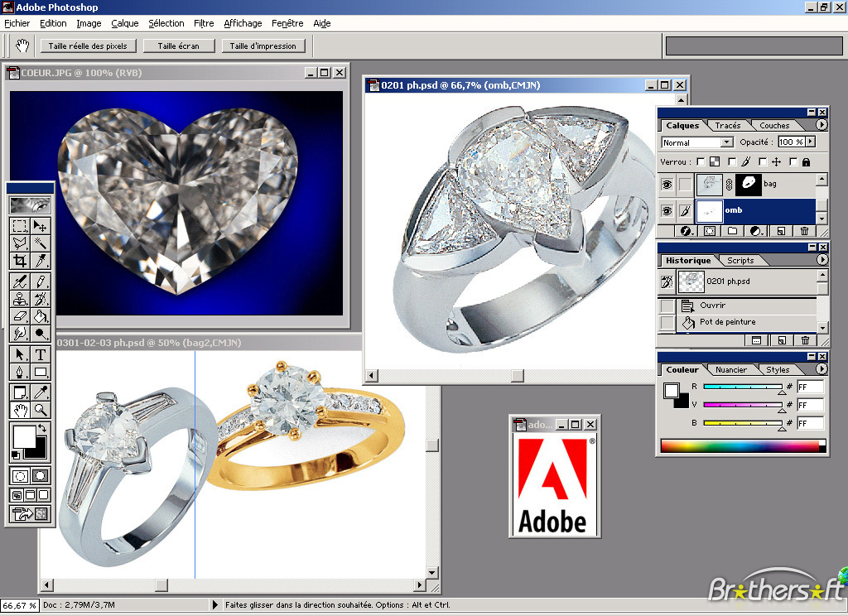The height and width of the screenshot is (616, 848).
Task: Open the Filtre menu
Action: point(204,23)
